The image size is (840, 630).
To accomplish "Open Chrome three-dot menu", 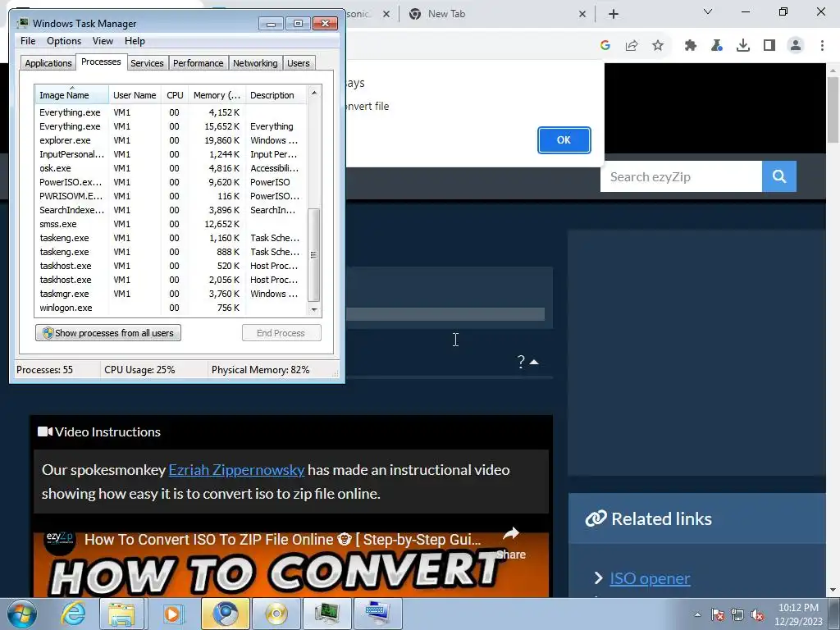I will [x=822, y=46].
